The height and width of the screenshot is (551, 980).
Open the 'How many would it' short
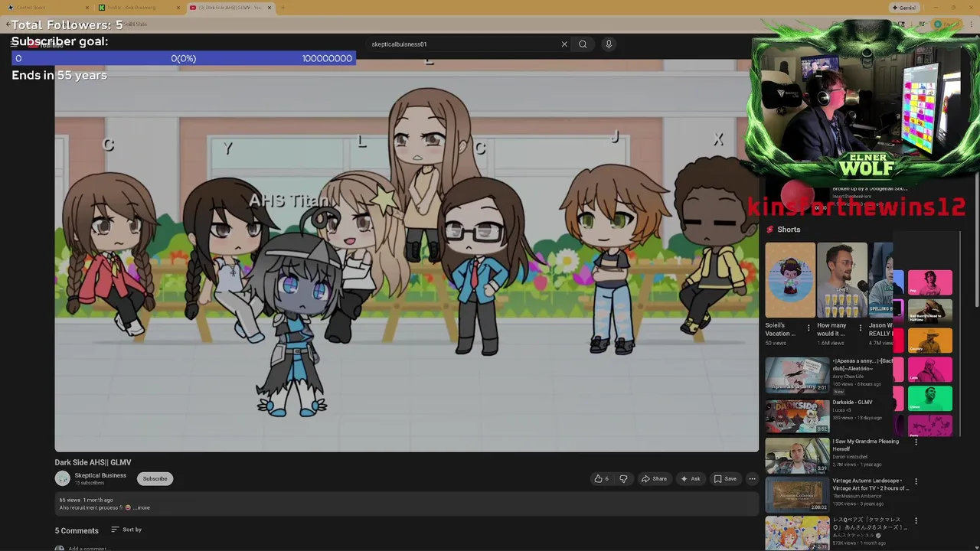pyautogui.click(x=842, y=280)
